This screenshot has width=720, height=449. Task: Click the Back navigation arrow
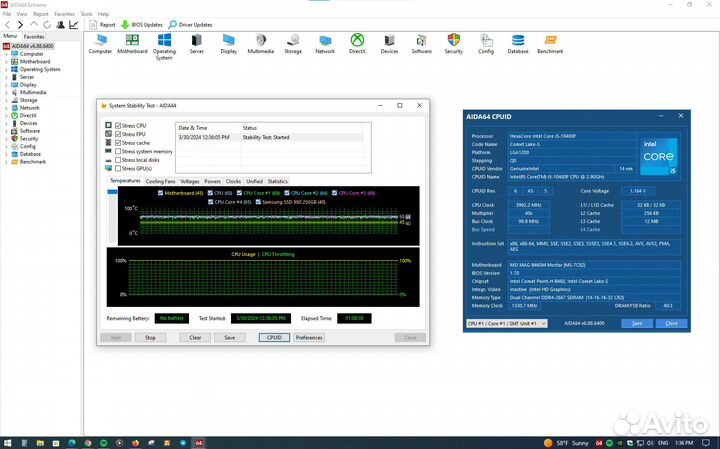pyautogui.click(x=7, y=24)
